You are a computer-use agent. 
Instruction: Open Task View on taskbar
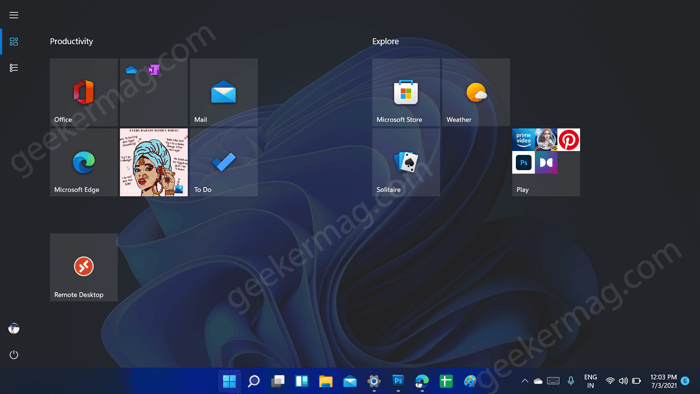tap(278, 381)
